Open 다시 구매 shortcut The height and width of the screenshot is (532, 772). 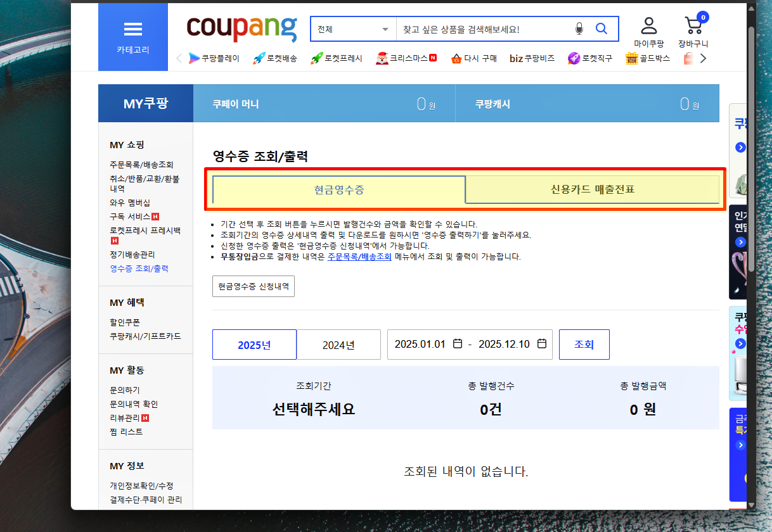(473, 58)
